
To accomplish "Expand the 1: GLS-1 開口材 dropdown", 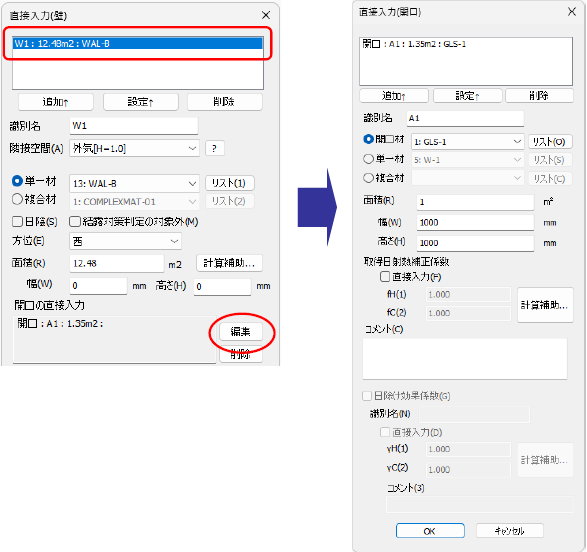I will pos(467,142).
